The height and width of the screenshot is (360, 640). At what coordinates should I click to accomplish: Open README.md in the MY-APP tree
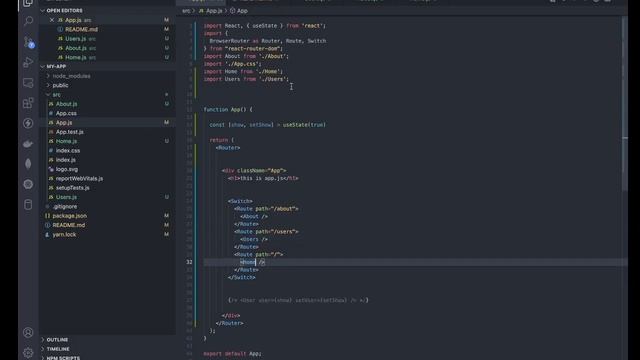pyautogui.click(x=107, y=225)
